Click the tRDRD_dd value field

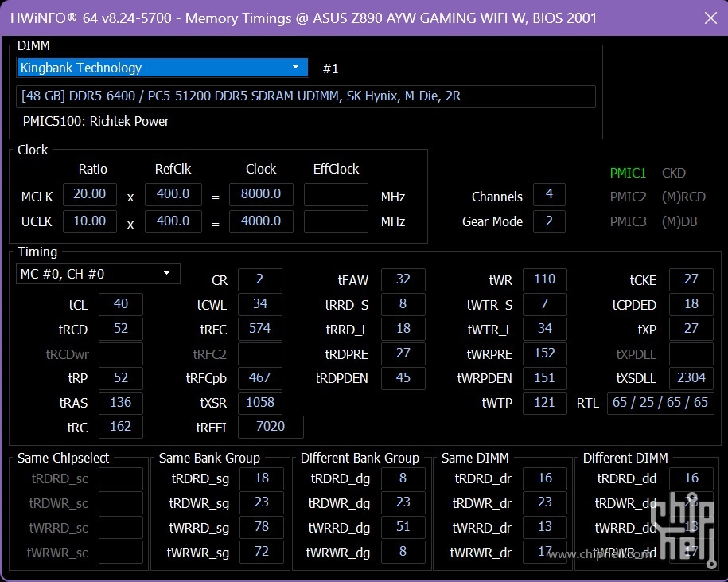(x=691, y=478)
